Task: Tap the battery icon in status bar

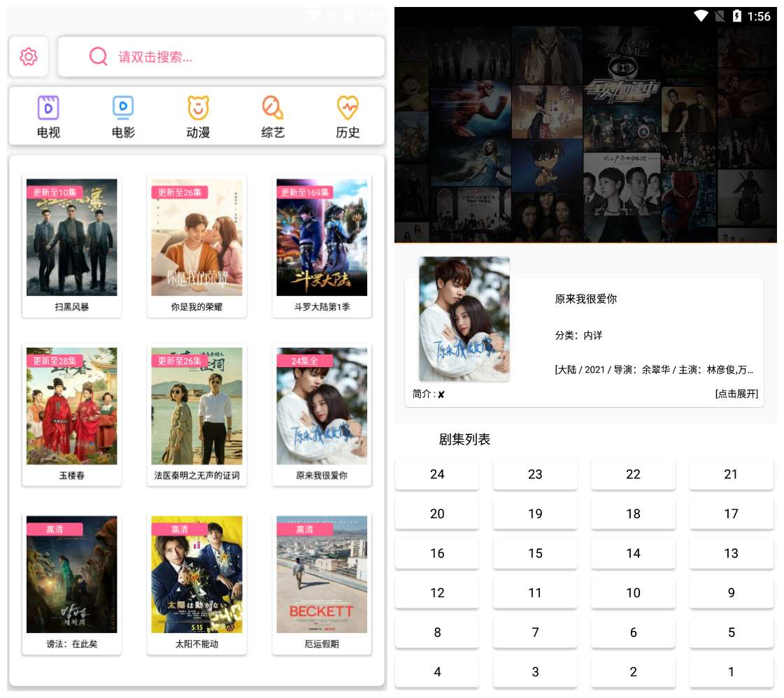Action: point(736,16)
